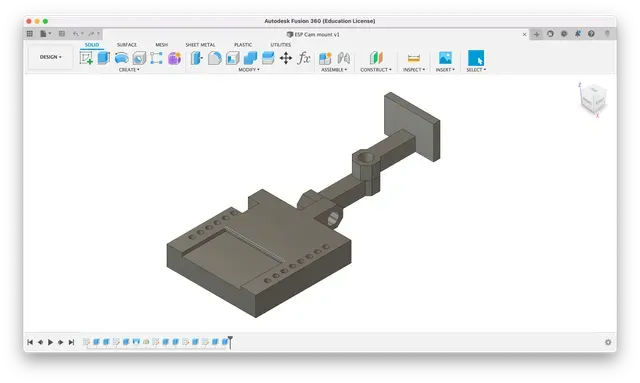Select the Combine tool
This screenshot has height=383, width=640.
(250, 58)
